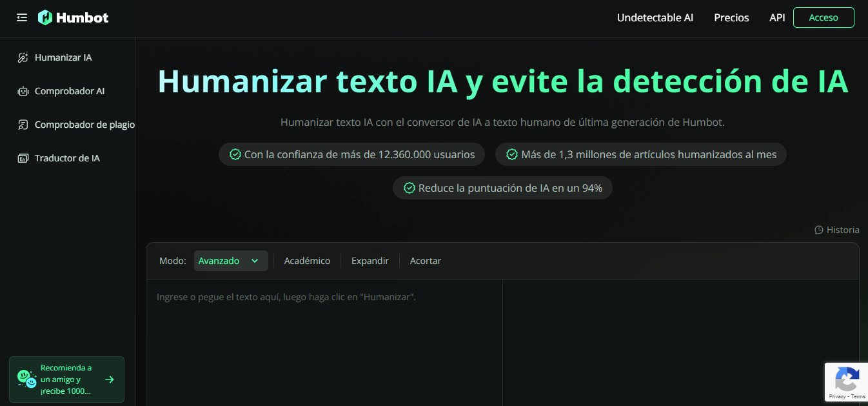
Task: Click the Historia clock icon
Action: click(x=819, y=230)
